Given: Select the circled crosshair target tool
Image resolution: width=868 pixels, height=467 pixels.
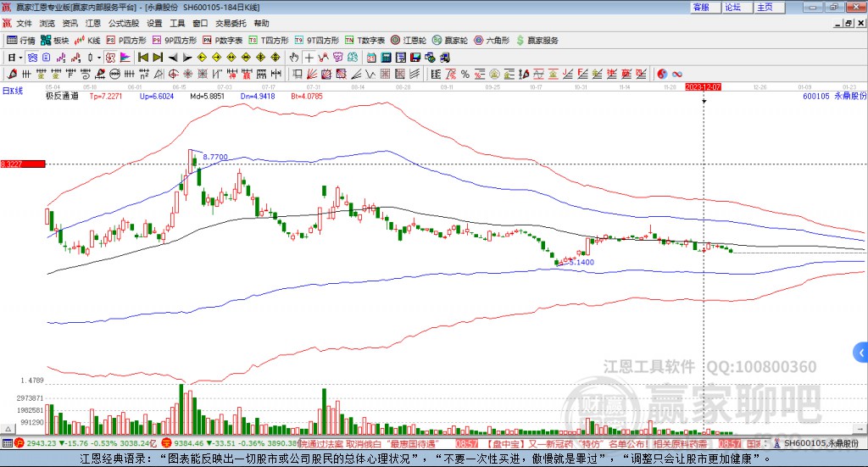Looking at the screenshot, I should pos(173,74).
